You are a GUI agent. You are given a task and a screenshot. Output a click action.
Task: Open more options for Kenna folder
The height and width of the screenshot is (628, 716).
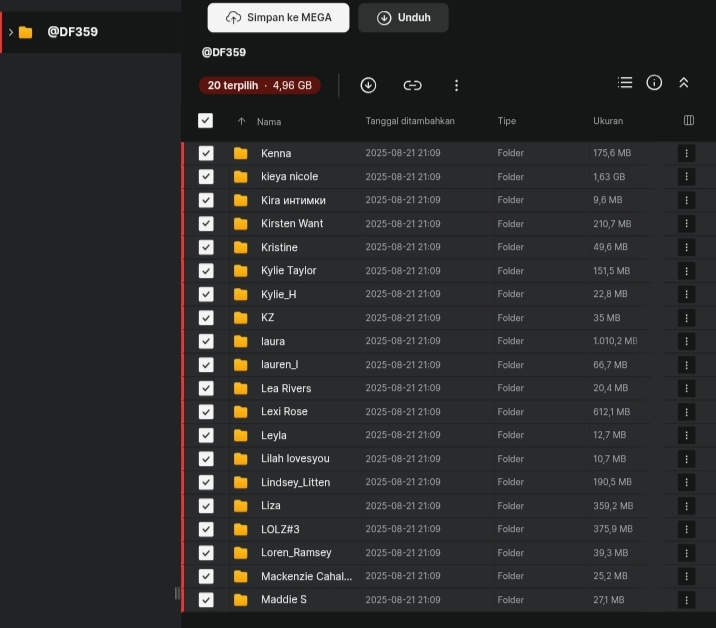pos(686,153)
